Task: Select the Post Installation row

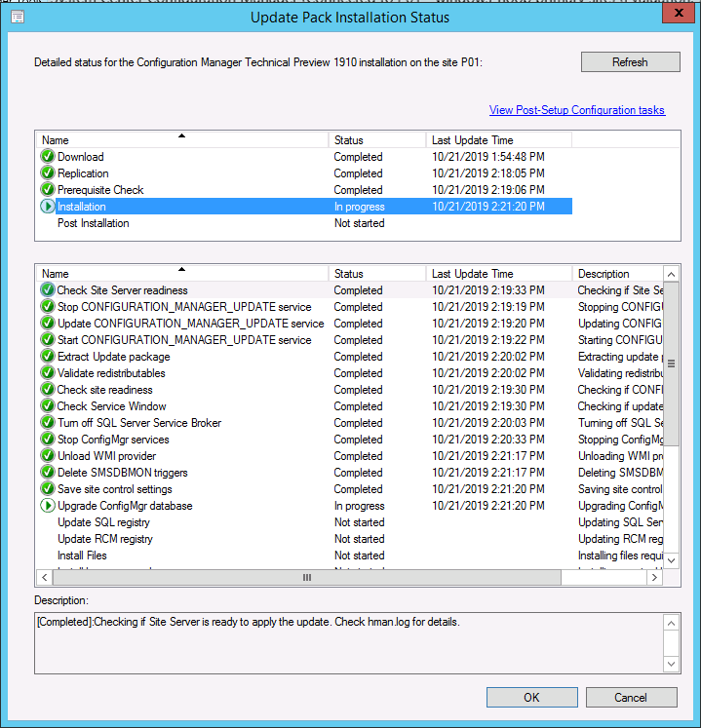Action: (304, 223)
